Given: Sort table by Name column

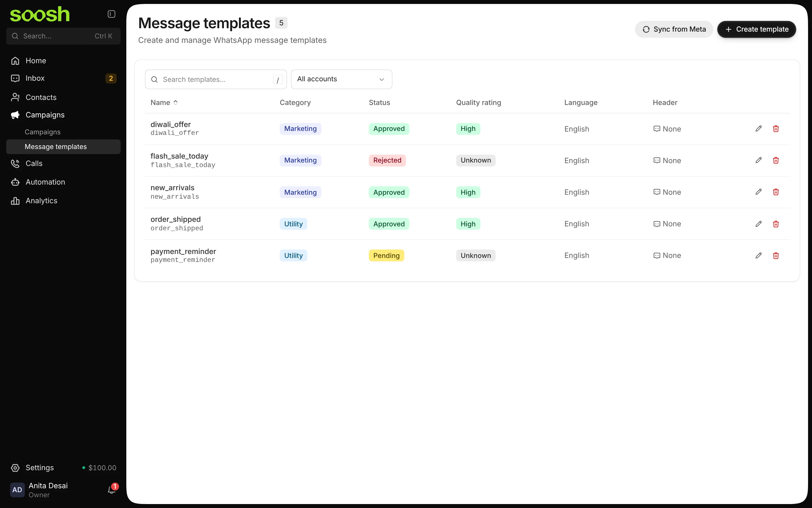Looking at the screenshot, I should (164, 102).
